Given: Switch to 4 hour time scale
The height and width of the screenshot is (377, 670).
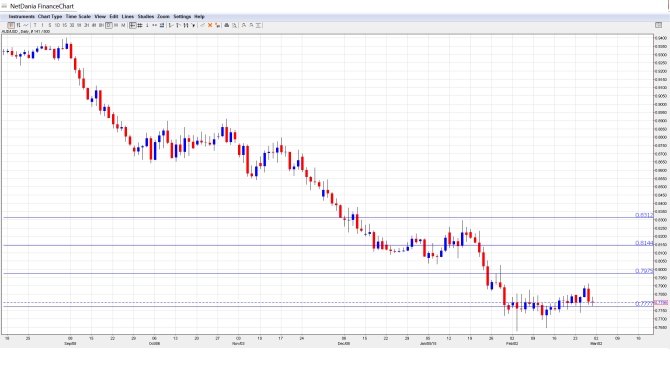Looking at the screenshot, I should pyautogui.click(x=94, y=26).
